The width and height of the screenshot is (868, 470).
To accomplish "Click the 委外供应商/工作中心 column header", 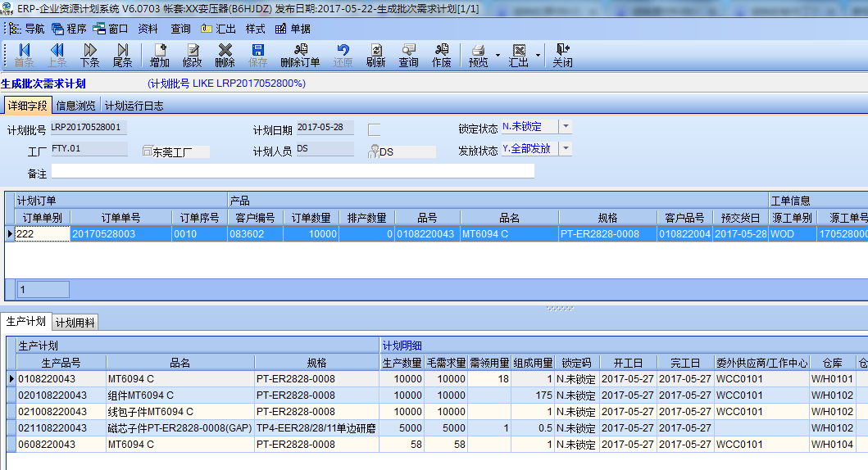I will pyautogui.click(x=761, y=363).
